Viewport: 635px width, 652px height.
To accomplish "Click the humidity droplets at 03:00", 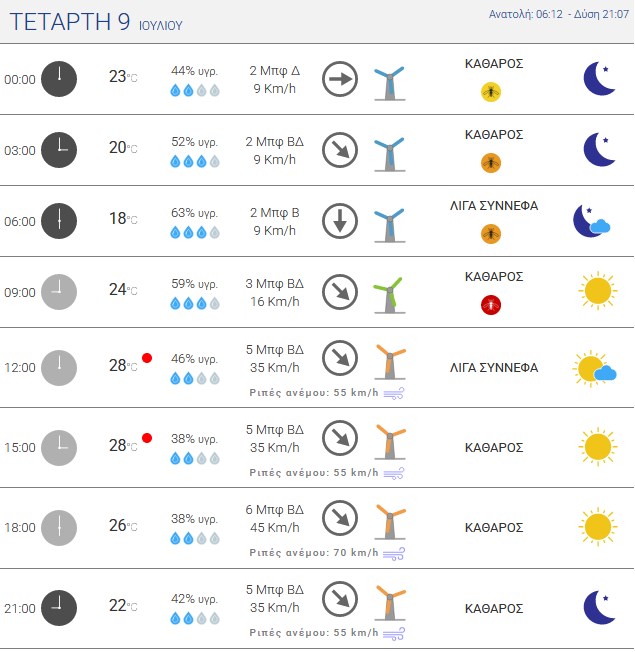I will 195,161.
